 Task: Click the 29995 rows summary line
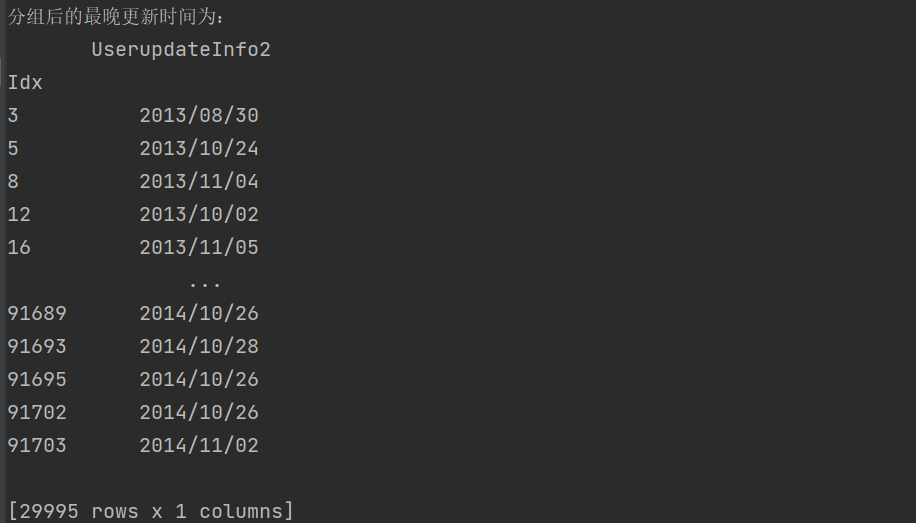151,511
